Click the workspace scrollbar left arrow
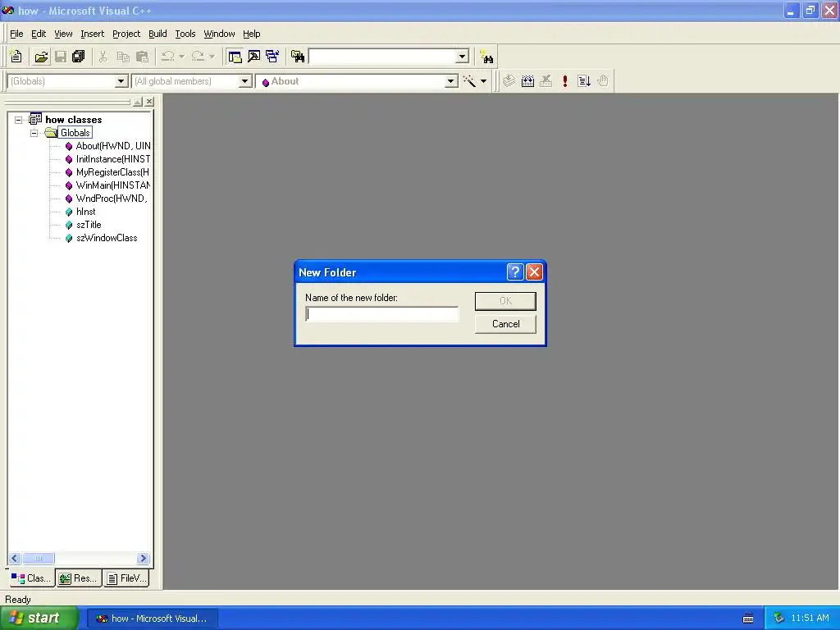 15,558
